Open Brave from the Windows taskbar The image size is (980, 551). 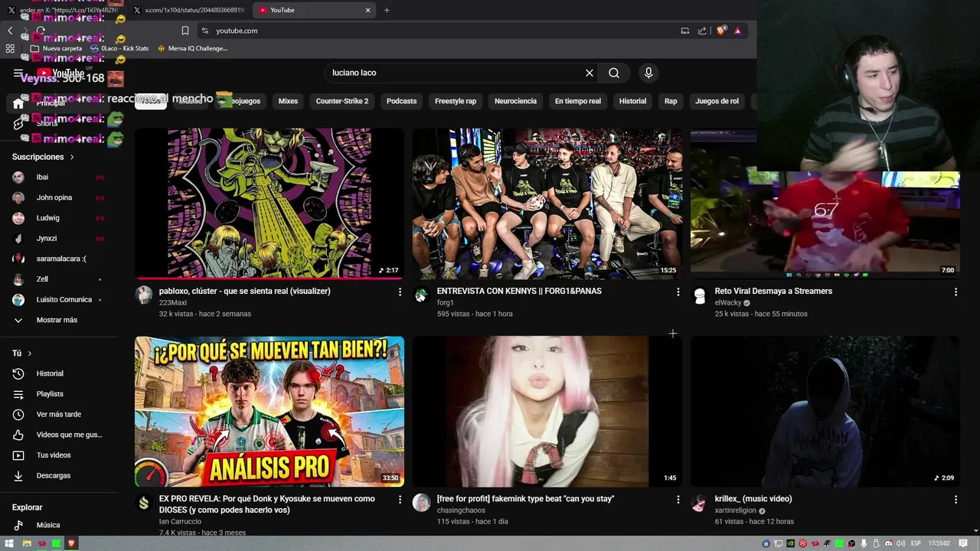click(72, 543)
